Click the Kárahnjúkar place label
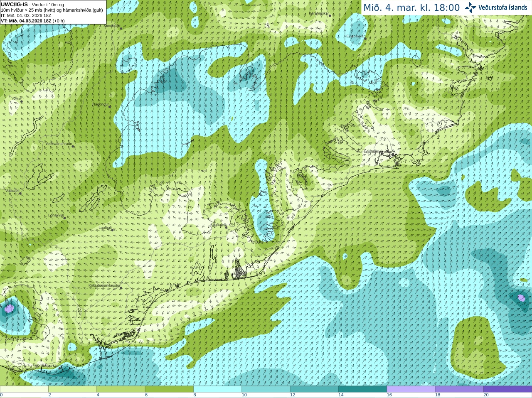Screen dimensions: 532x398 [319, 14]
